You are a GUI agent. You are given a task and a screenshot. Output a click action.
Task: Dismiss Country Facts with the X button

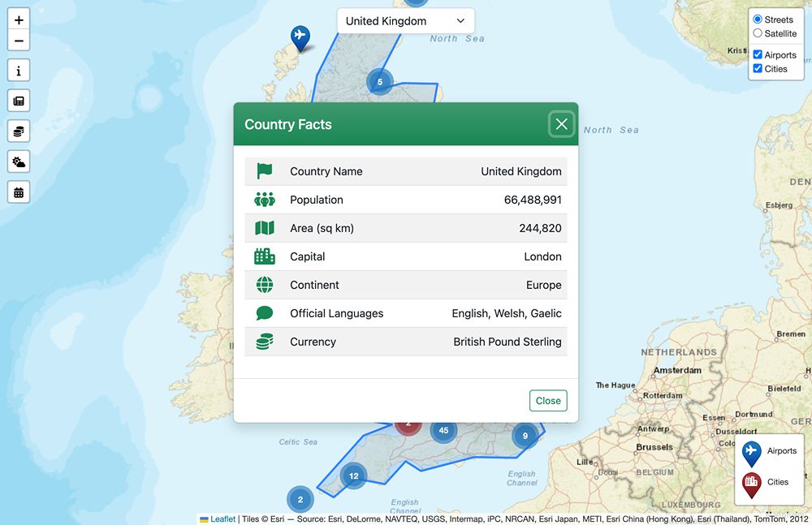click(x=561, y=124)
